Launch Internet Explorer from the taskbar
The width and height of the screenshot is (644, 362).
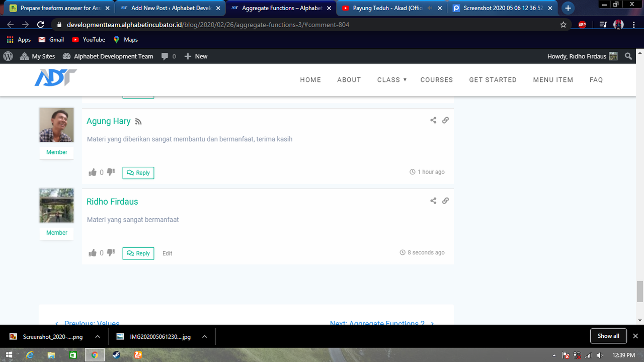point(30,355)
